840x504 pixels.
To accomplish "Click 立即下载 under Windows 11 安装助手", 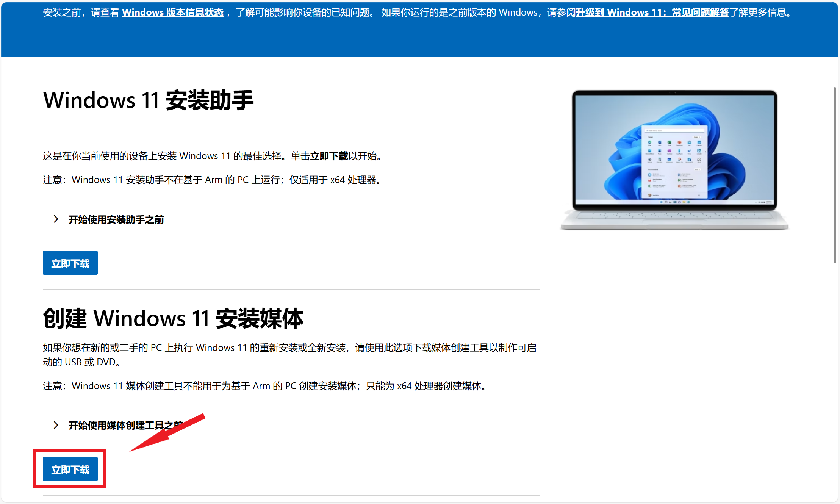I will tap(70, 263).
